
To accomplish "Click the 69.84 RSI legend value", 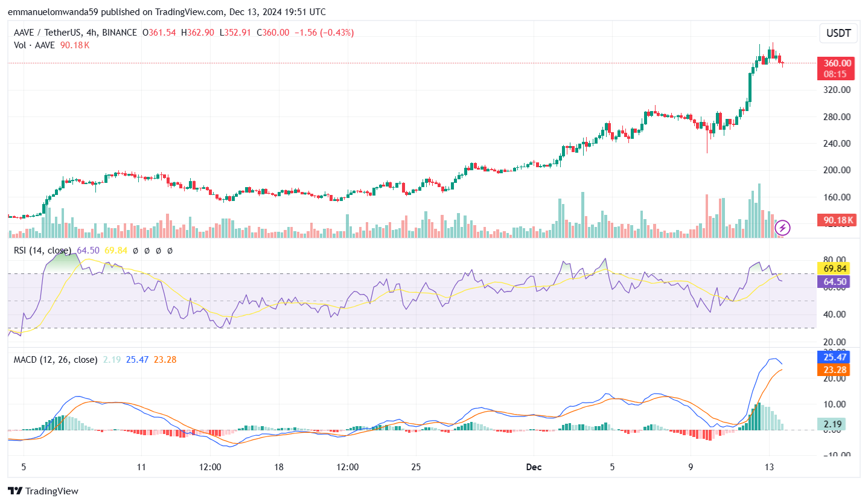I will tap(115, 250).
